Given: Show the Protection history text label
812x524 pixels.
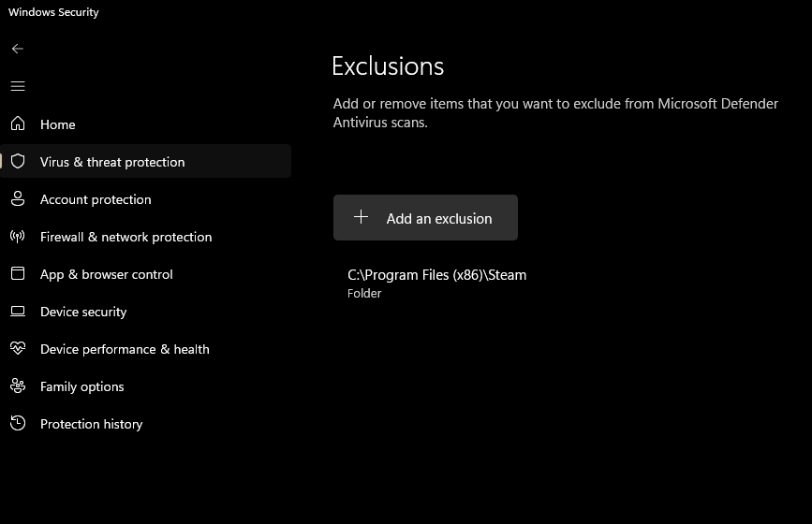Looking at the screenshot, I should [91, 424].
